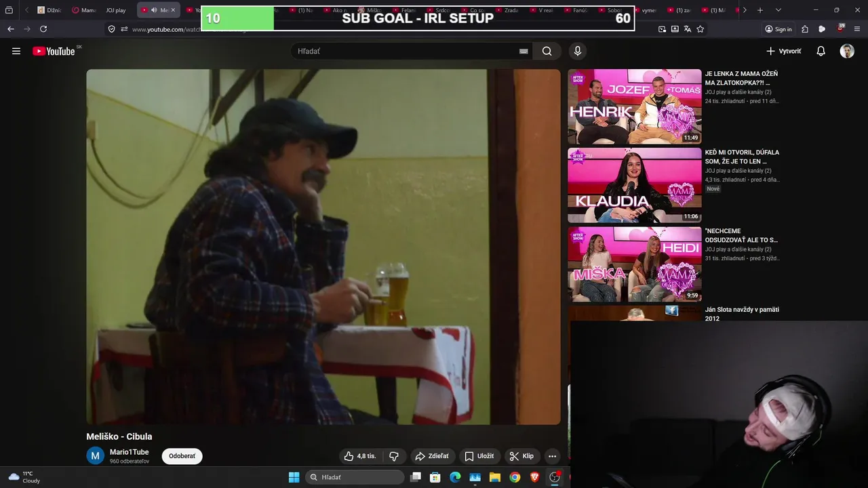Dislike the video with thumbs down
The height and width of the screenshot is (488, 868).
pyautogui.click(x=394, y=456)
